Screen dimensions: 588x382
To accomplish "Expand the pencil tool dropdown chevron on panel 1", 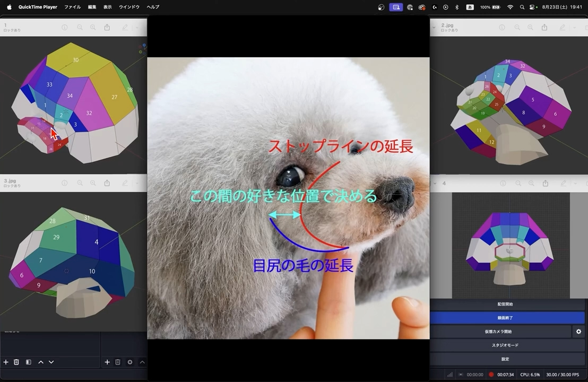I will point(137,27).
